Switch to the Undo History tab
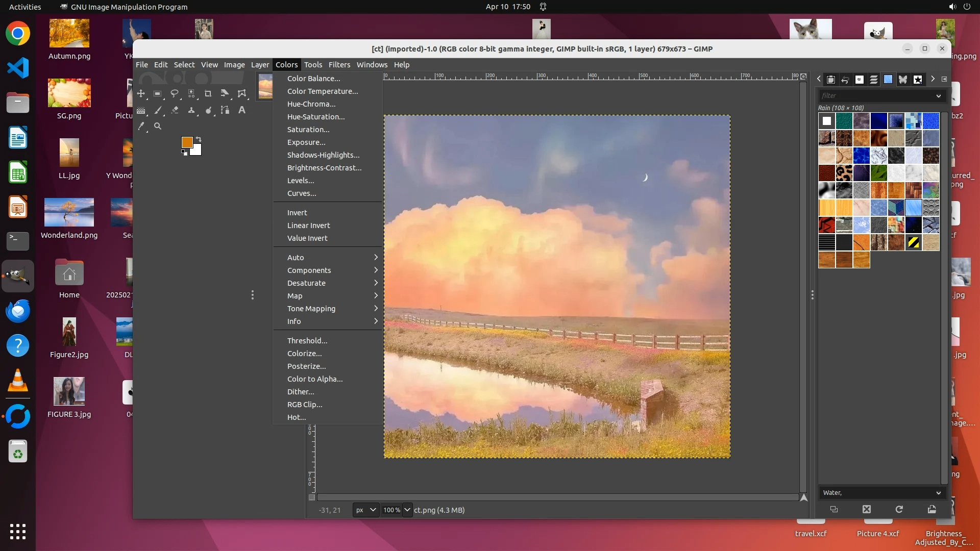Image resolution: width=980 pixels, height=551 pixels. [845, 80]
